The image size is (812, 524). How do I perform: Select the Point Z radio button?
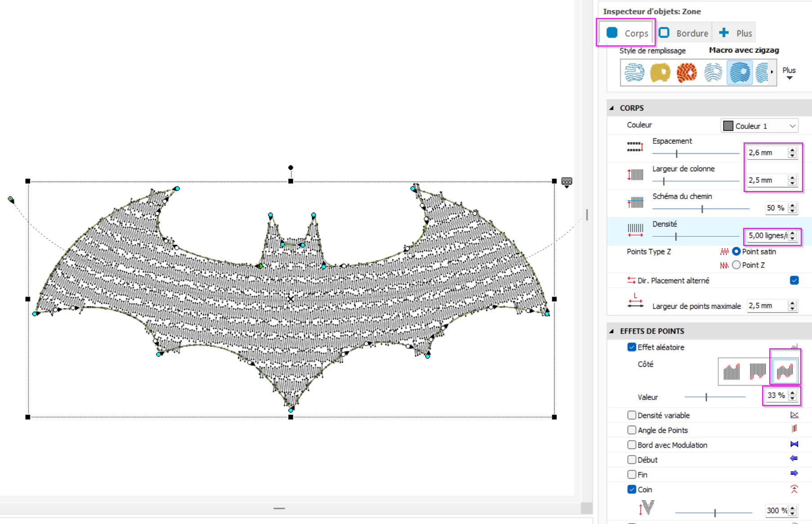[x=736, y=265]
